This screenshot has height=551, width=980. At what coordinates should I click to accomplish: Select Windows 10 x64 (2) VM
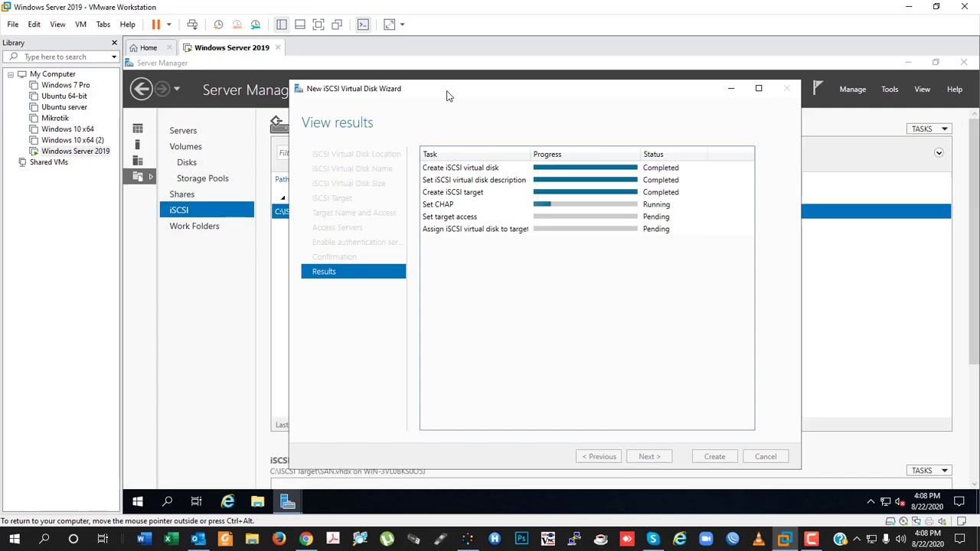pos(73,140)
